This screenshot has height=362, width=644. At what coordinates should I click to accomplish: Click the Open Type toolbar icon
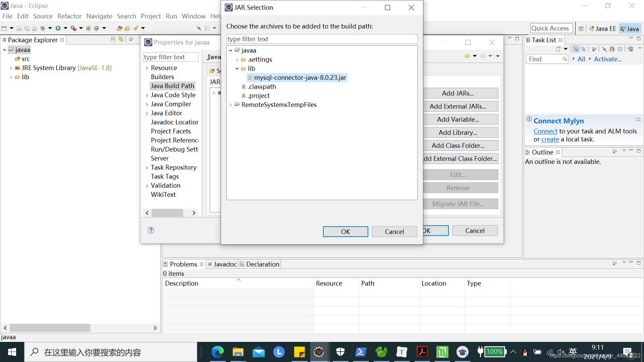(x=119, y=28)
